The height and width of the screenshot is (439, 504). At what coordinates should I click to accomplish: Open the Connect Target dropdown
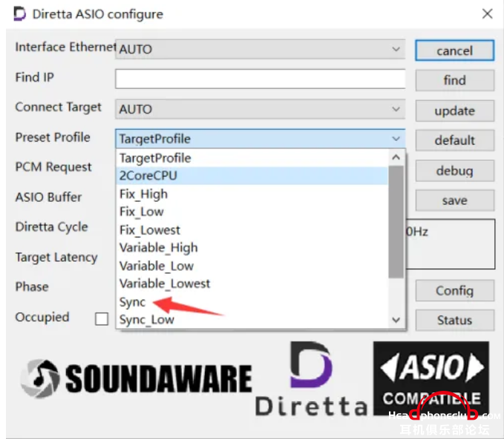tap(260, 109)
